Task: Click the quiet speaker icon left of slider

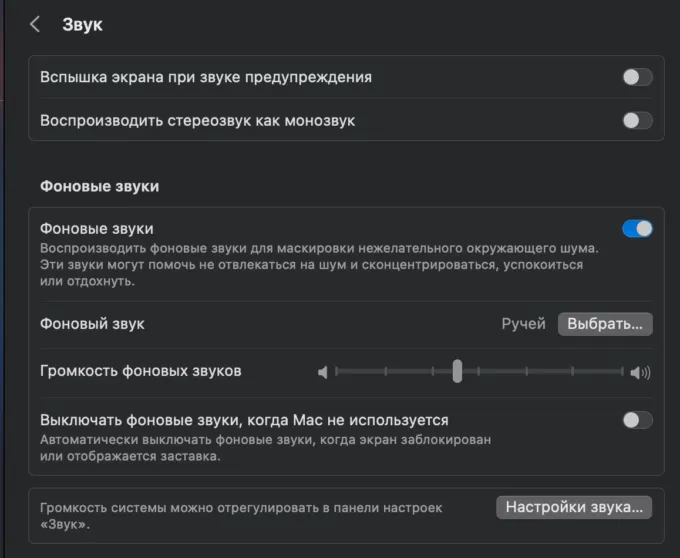Action: point(322,373)
